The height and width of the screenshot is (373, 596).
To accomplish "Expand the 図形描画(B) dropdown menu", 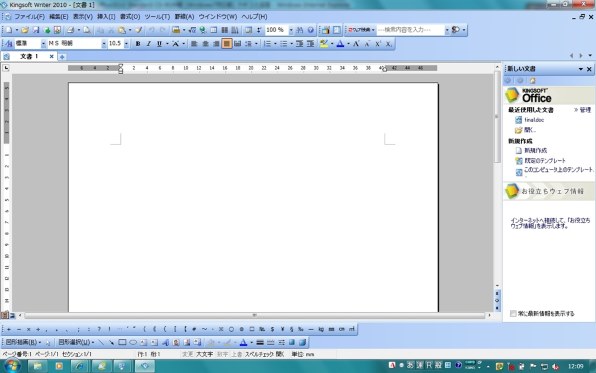I will [x=23, y=343].
